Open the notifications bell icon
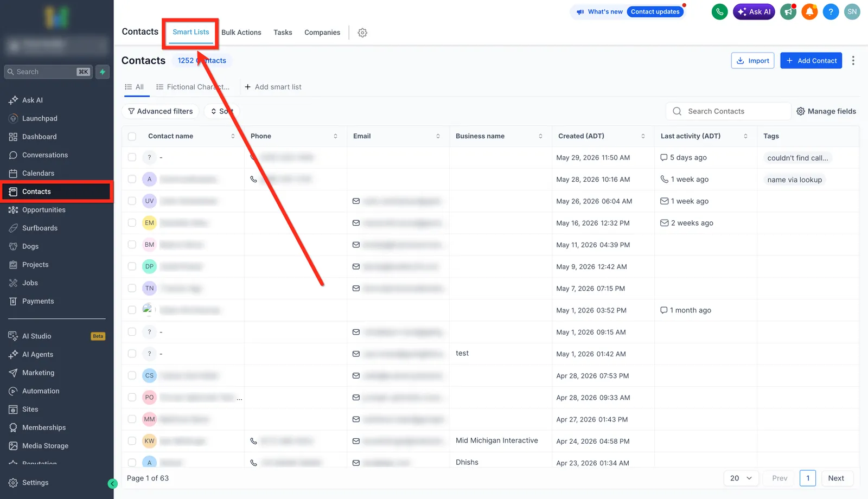 pos(809,11)
